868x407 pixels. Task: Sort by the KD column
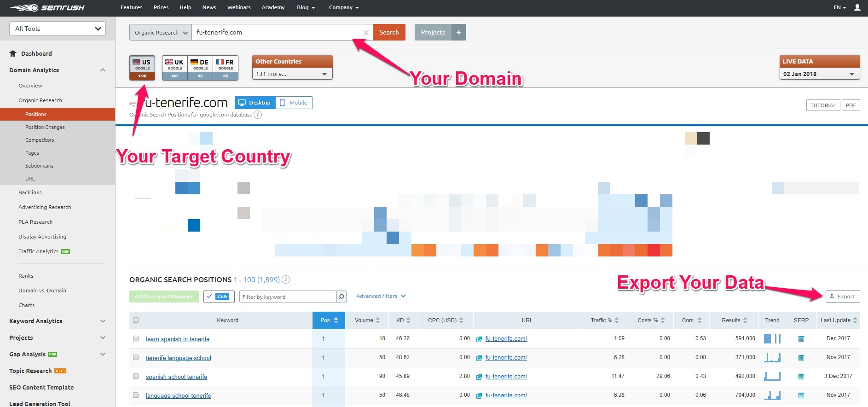tap(403, 320)
